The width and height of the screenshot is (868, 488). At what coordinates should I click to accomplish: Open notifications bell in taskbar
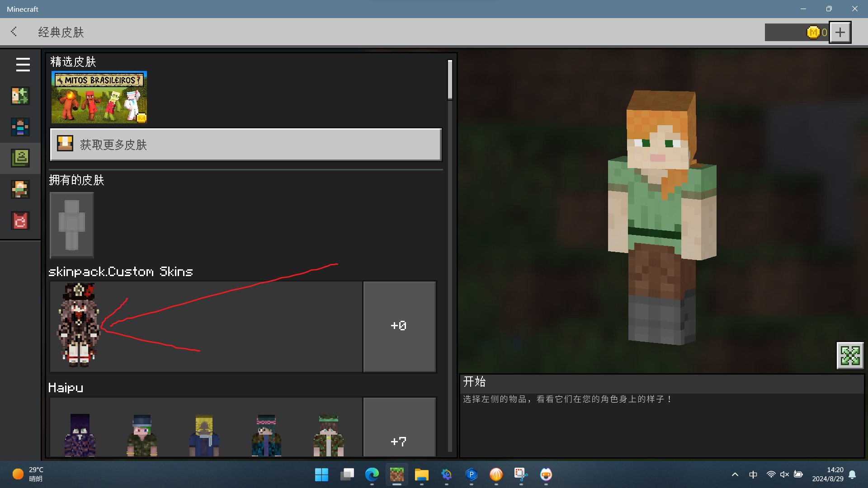[852, 474]
